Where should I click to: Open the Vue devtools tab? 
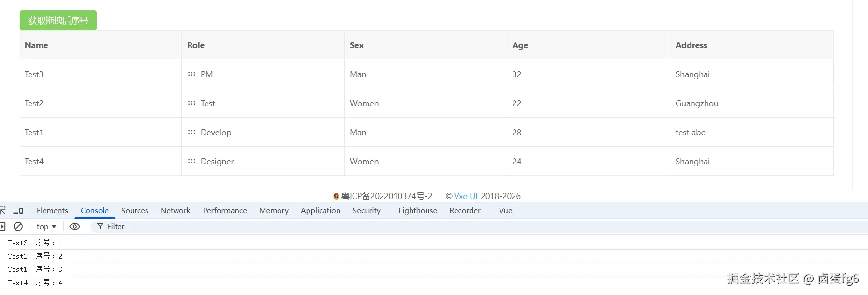click(505, 210)
